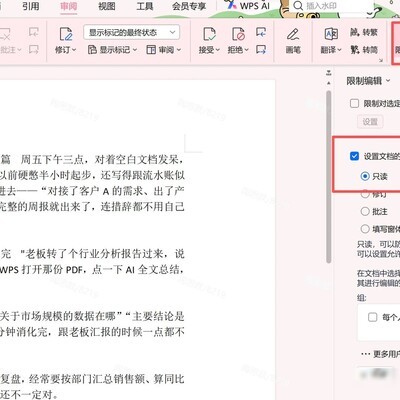Screen dimensions: 400x400
Task: Click the 拒绝 reject change icon
Action: point(238,34)
